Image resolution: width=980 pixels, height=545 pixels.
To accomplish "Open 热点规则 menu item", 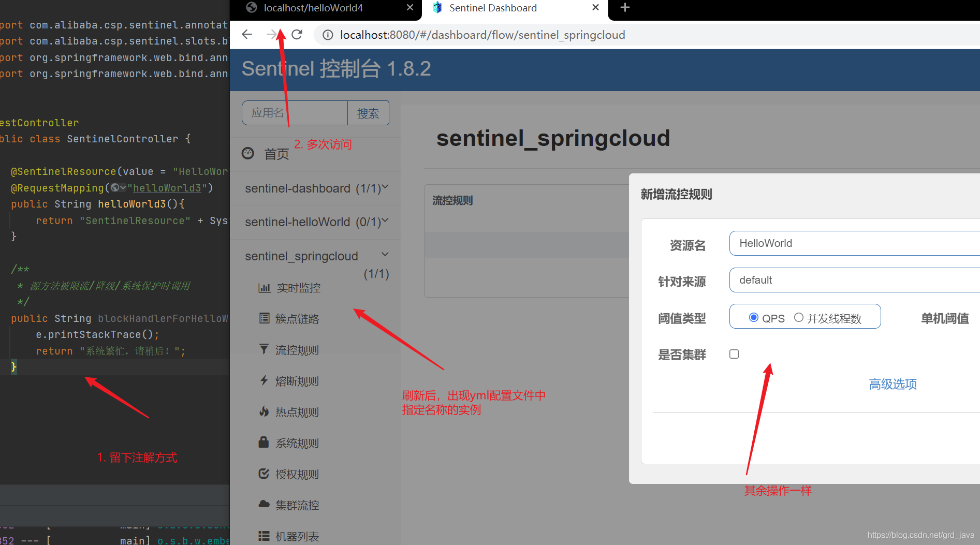I will [297, 412].
